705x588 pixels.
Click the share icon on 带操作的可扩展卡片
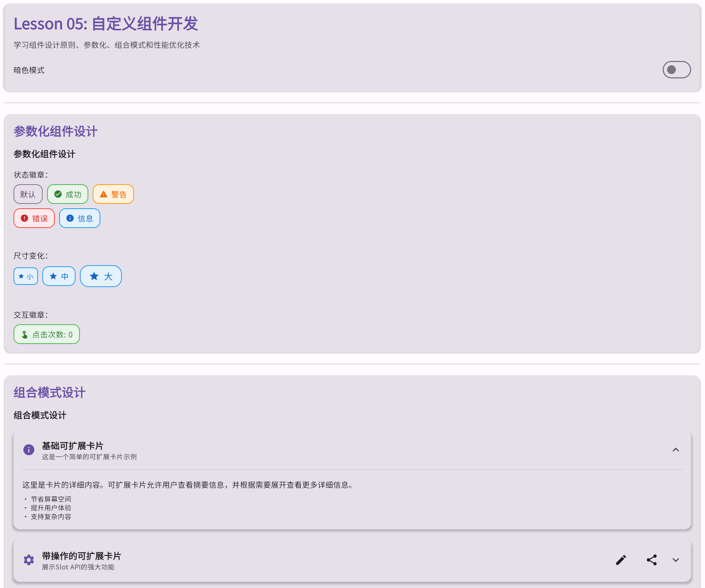coord(652,560)
